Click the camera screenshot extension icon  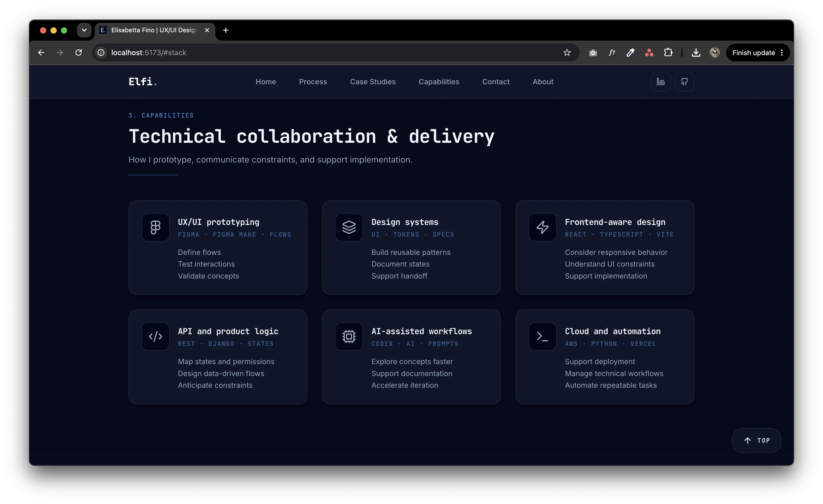point(593,53)
